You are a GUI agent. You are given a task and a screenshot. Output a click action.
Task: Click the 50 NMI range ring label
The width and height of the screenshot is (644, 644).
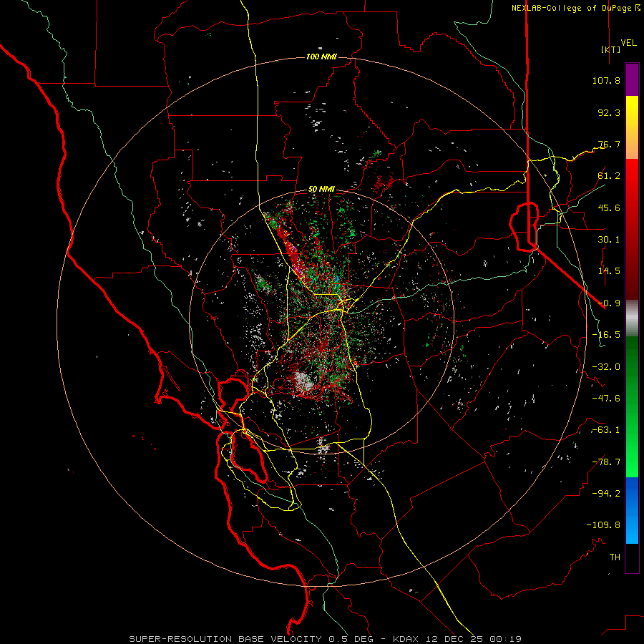click(321, 190)
